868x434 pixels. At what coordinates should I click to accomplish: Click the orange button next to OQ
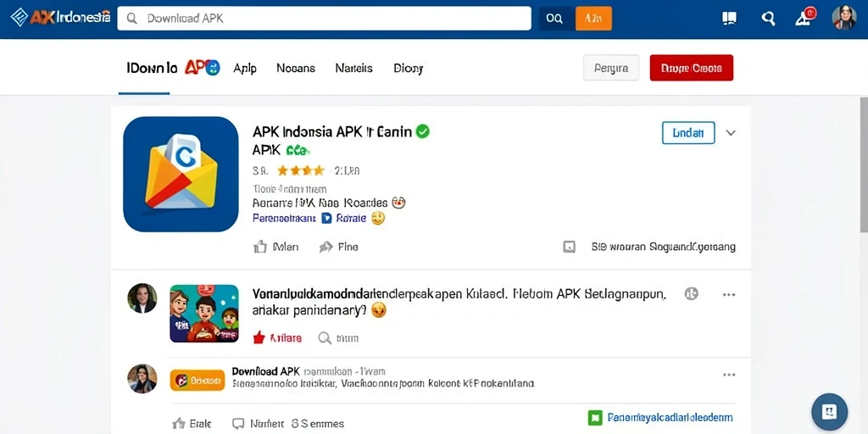pyautogui.click(x=593, y=19)
